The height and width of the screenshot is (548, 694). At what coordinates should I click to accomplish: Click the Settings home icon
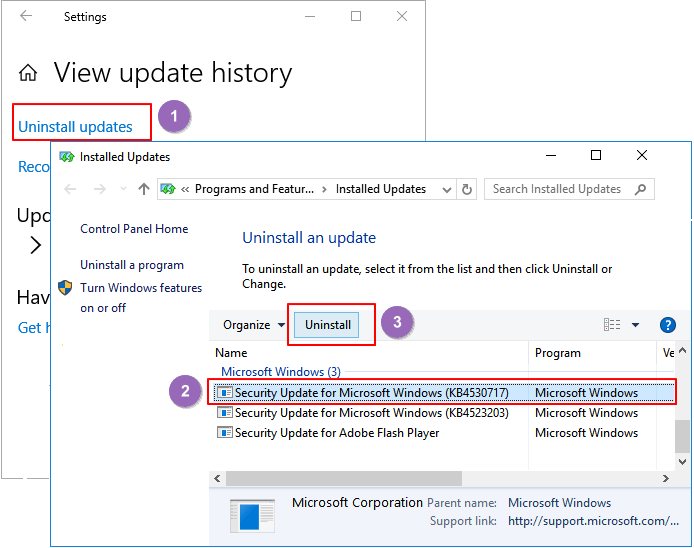click(29, 73)
